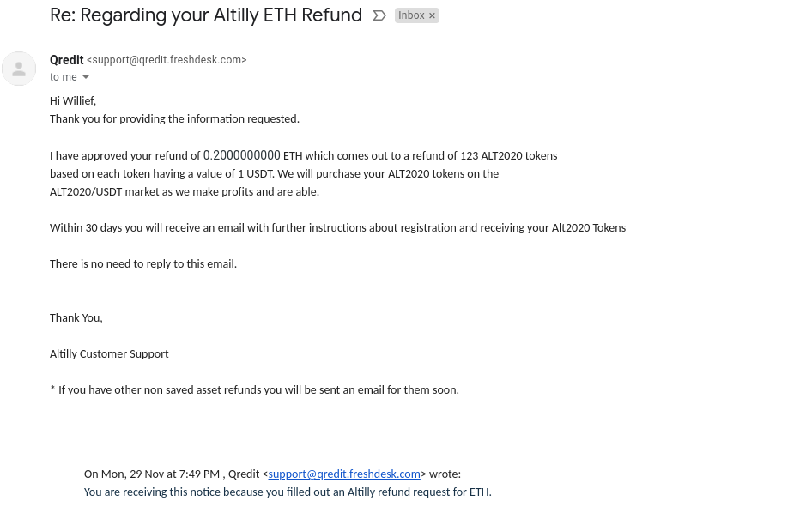Expand recipient details arrow next to 'to me'
This screenshot has height=513, width=812.
coord(86,78)
